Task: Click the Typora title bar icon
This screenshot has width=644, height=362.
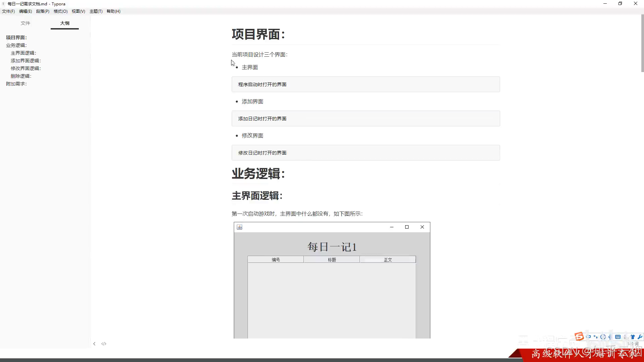Action: [3, 4]
